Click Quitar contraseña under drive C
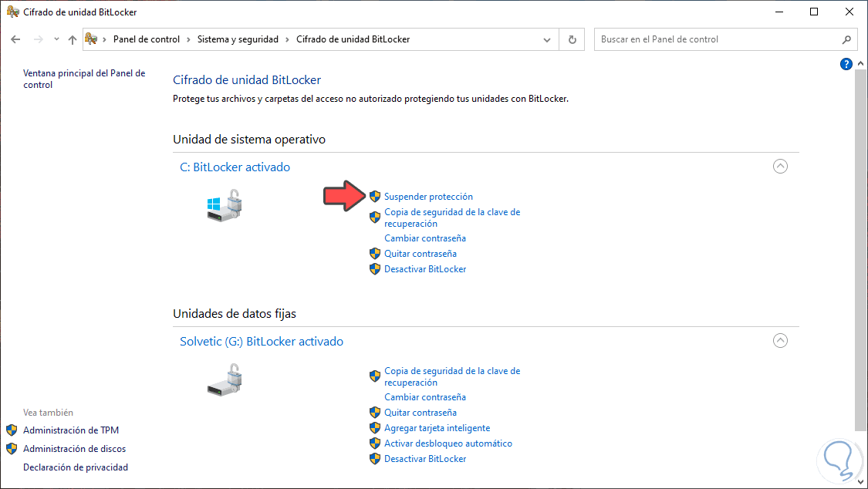The image size is (868, 489). tap(420, 253)
